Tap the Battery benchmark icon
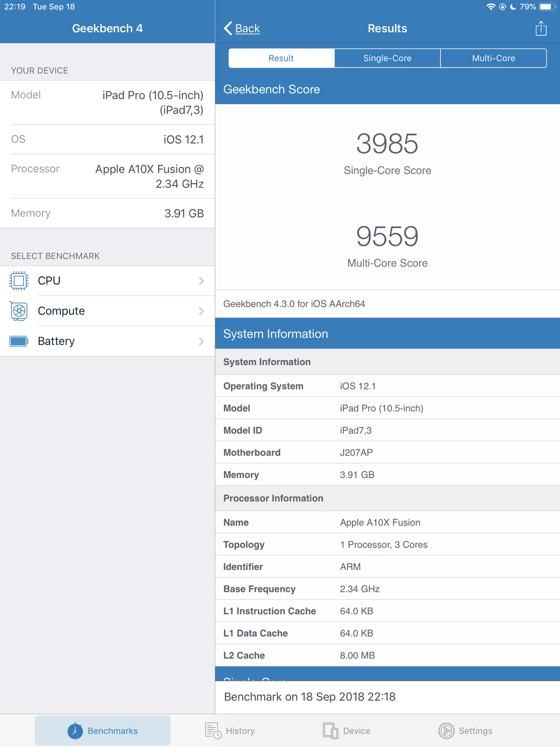This screenshot has width=560, height=747. click(x=19, y=341)
